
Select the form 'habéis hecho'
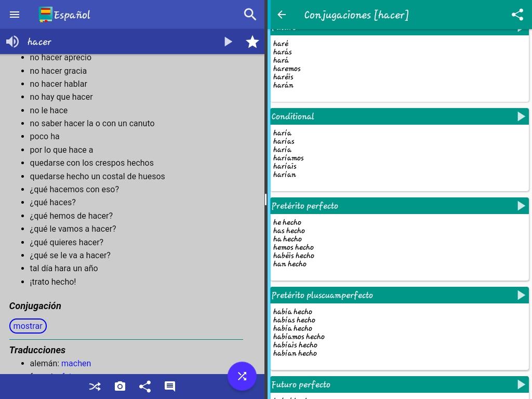click(294, 256)
